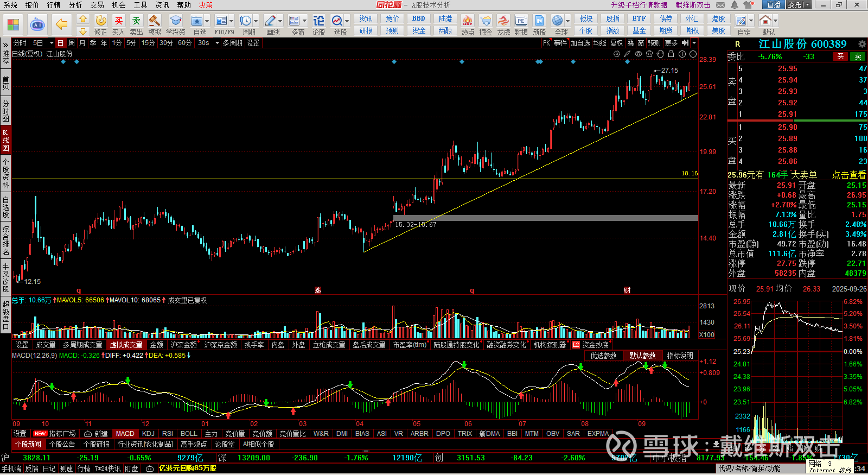This screenshot has width=868, height=475.
Task: Click the 点击查看 link for large orders
Action: pyautogui.click(x=848, y=175)
